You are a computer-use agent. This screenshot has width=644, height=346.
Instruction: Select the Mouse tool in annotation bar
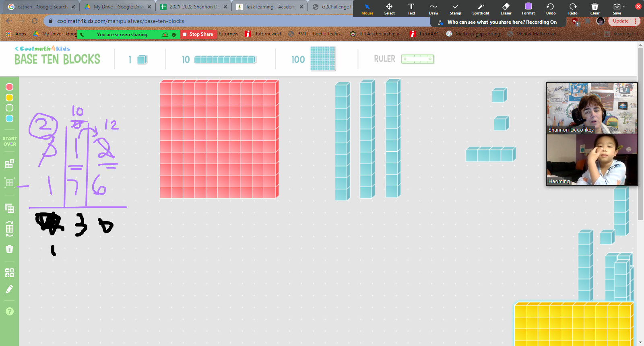[x=367, y=9]
